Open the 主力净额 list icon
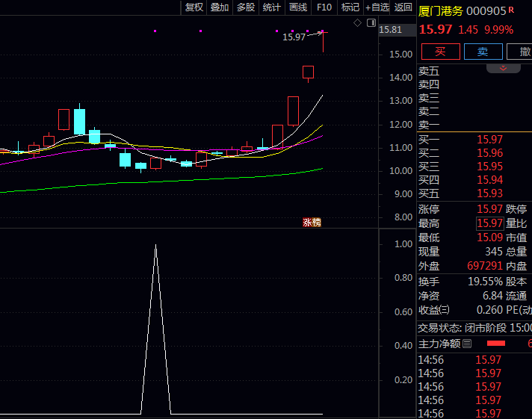 coord(467,344)
